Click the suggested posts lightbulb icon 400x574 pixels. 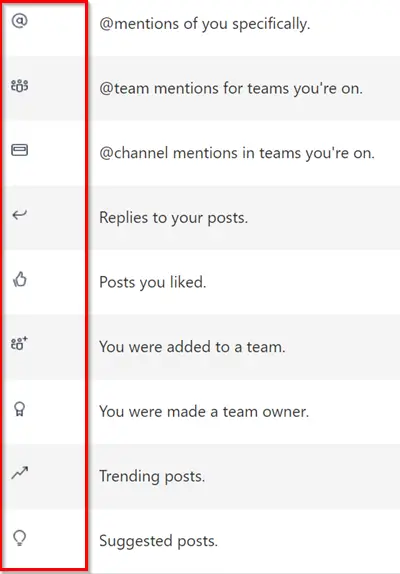pos(20,538)
